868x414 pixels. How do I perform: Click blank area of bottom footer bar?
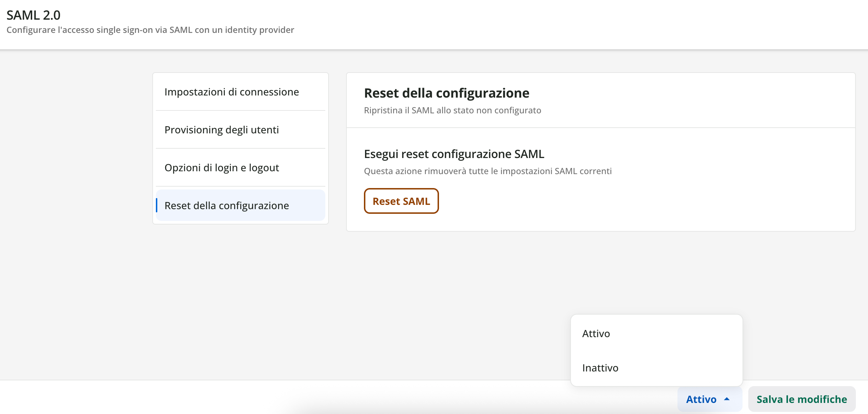coord(143,398)
